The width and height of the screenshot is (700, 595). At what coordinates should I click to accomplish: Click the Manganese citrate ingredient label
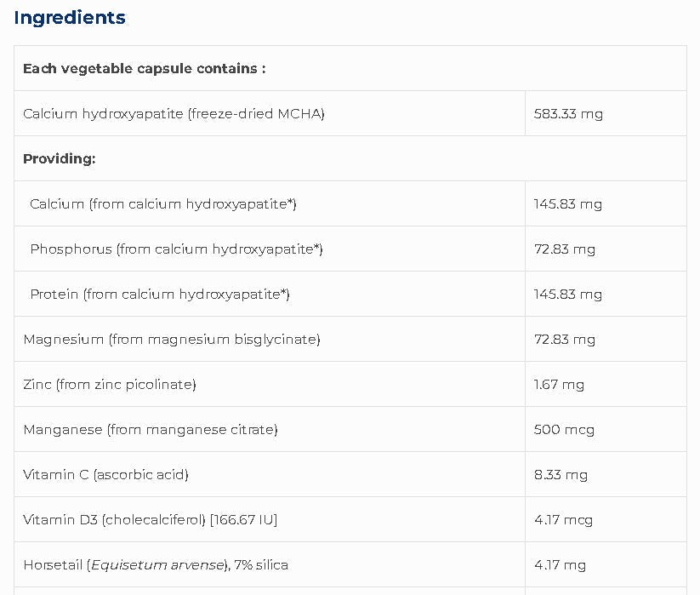tap(151, 430)
